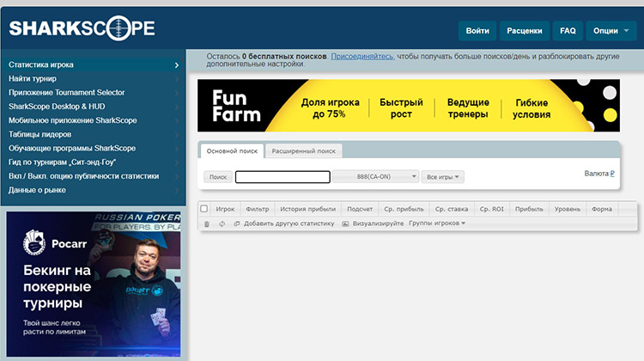Click the Расценки pricing button
Viewport: 644px width, 361px height.
pyautogui.click(x=525, y=31)
